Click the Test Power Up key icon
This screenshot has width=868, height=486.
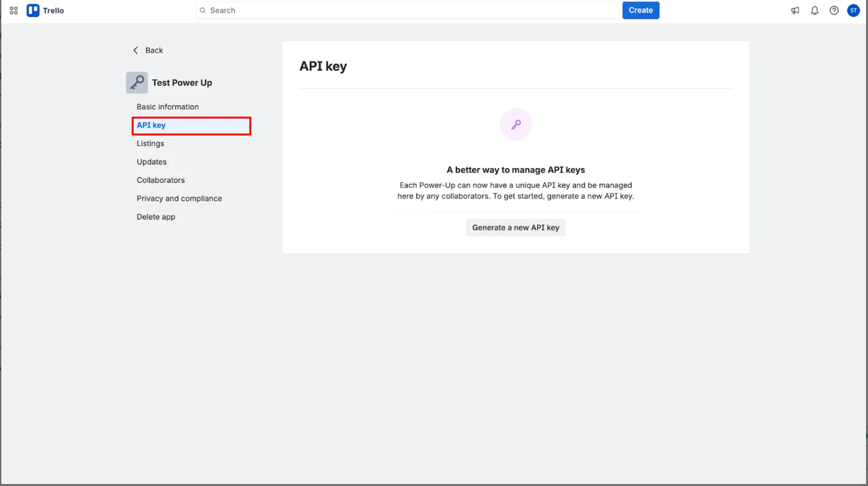click(x=137, y=83)
